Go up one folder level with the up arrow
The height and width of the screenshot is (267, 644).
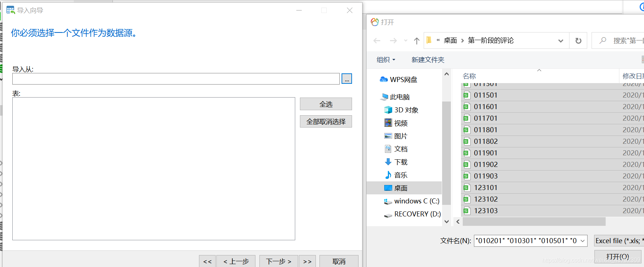416,40
